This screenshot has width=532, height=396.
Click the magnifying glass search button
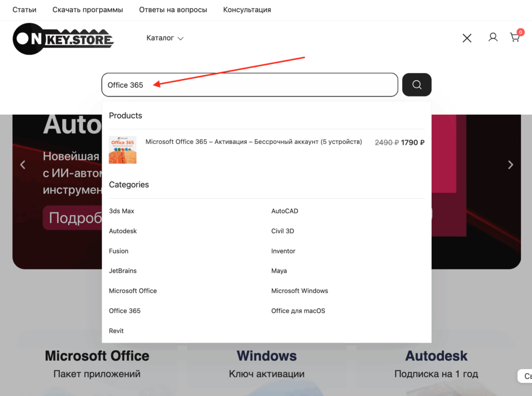point(417,85)
